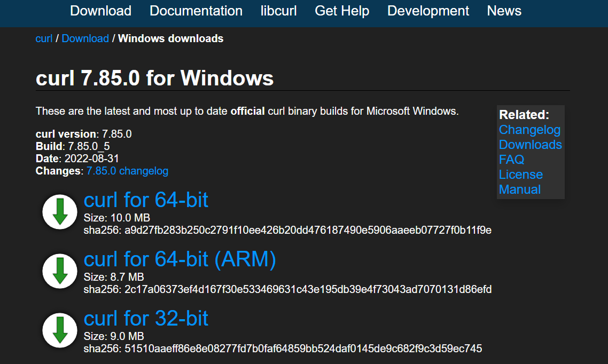Open the libcurl menu item
Screen dimensions: 608x364
pyautogui.click(x=278, y=11)
